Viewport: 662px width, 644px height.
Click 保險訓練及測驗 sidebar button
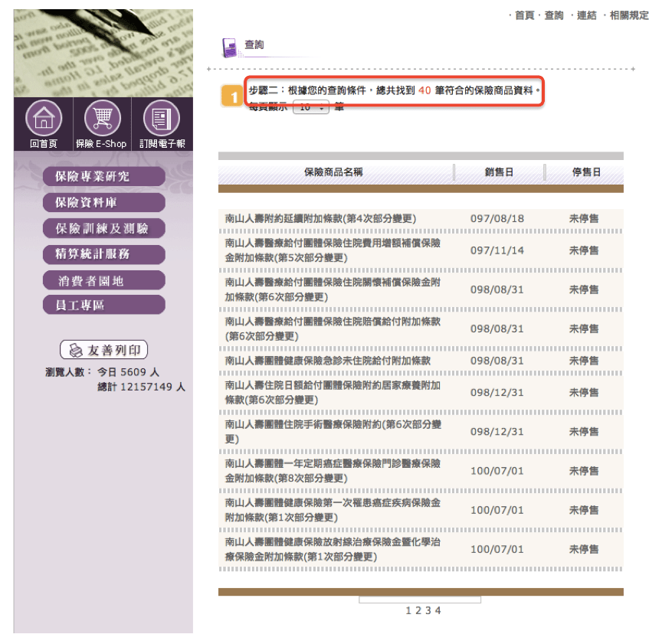[x=103, y=228]
